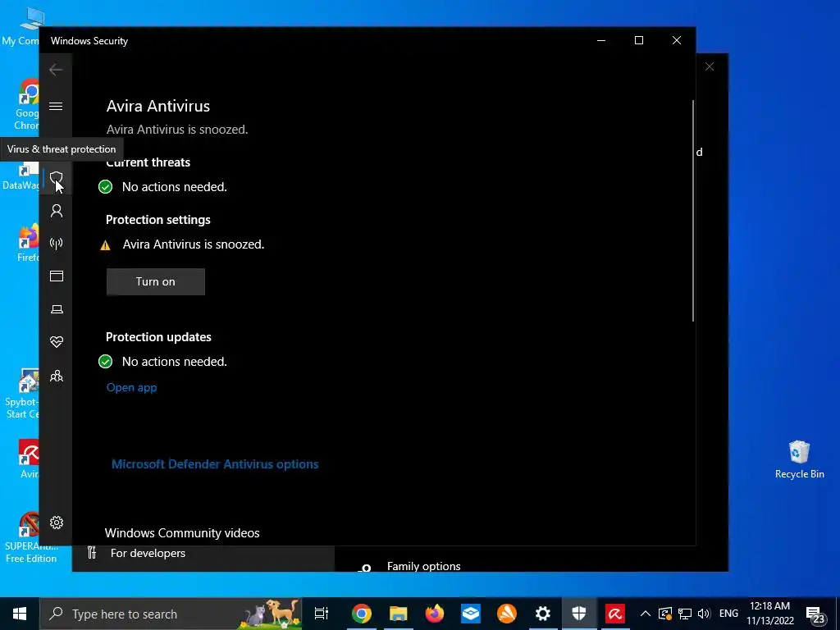Click the Windows Security vertical scrollbar
This screenshot has height=630, width=840.
[x=693, y=211]
